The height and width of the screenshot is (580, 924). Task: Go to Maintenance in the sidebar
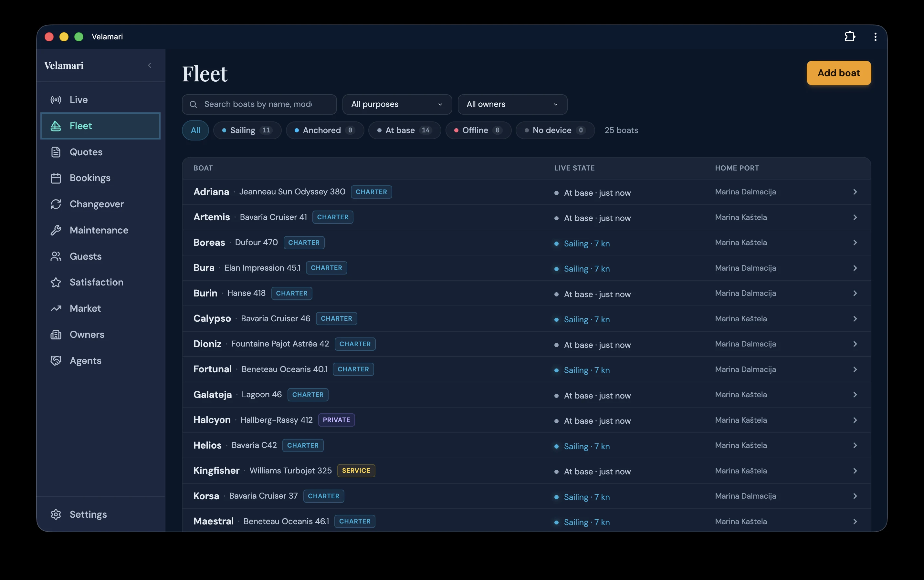coord(100,230)
